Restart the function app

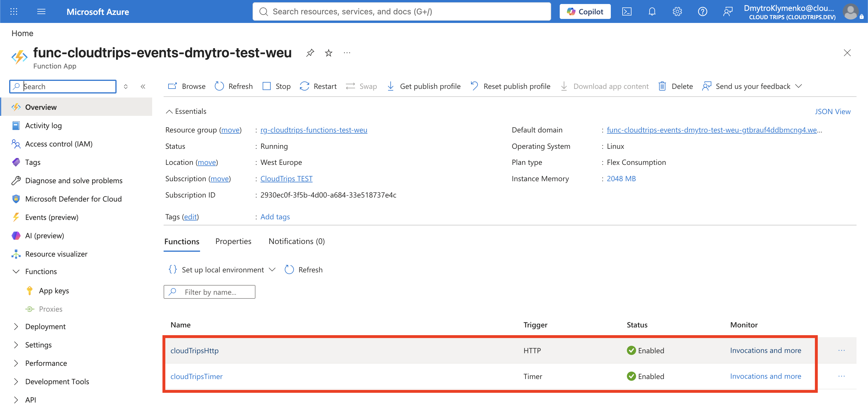(318, 86)
